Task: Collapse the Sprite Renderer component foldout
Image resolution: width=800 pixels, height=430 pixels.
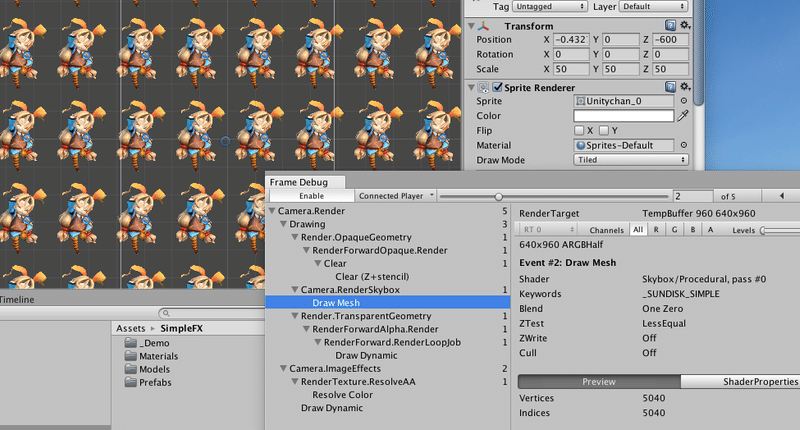Action: [x=471, y=87]
